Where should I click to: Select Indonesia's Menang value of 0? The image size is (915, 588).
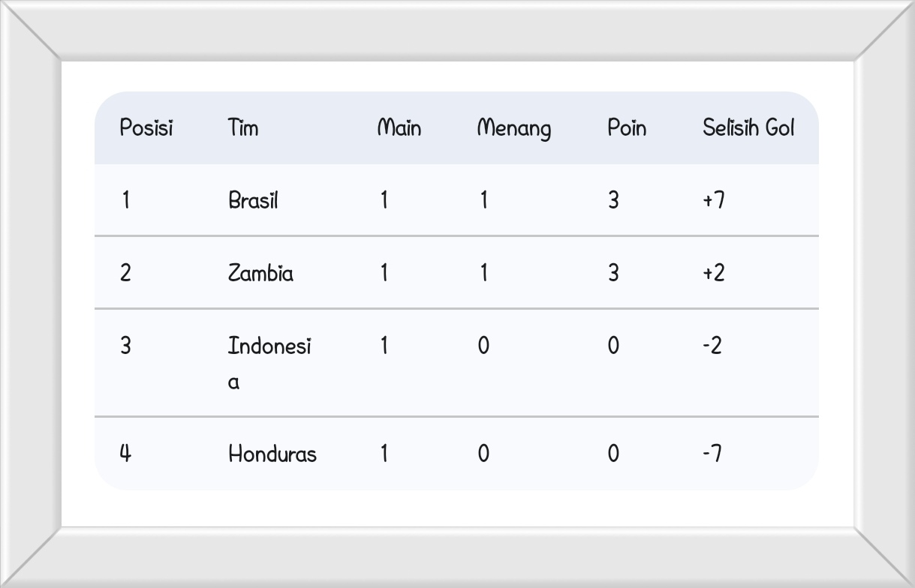[483, 346]
